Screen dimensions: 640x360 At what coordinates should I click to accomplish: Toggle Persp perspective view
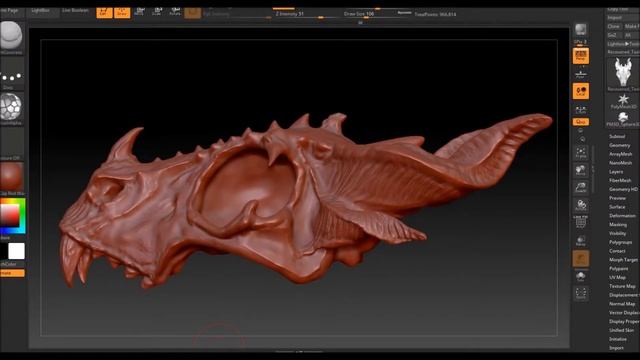click(x=580, y=56)
